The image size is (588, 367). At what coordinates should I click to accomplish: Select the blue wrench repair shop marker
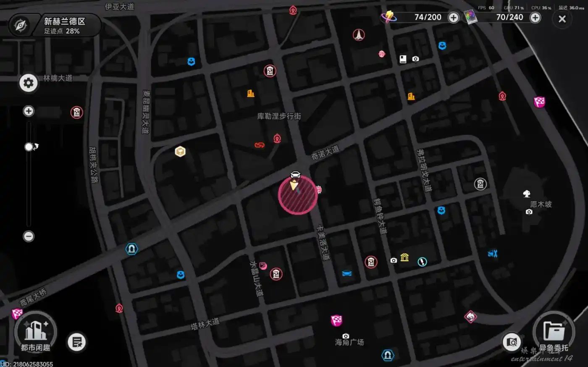coord(493,253)
